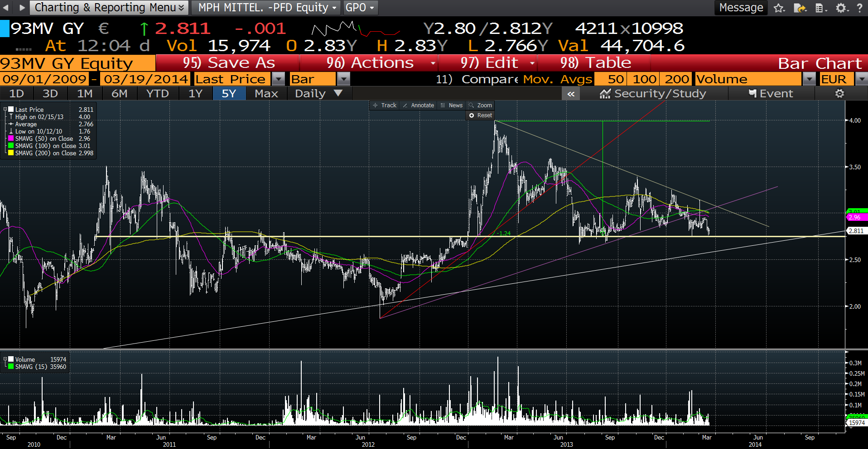The height and width of the screenshot is (449, 868).
Task: Select the Max time range tab
Action: tap(266, 94)
